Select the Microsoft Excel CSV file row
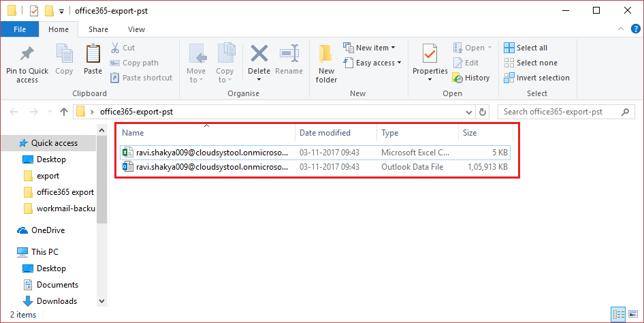Screen dimensions: 644x323 point(315,153)
